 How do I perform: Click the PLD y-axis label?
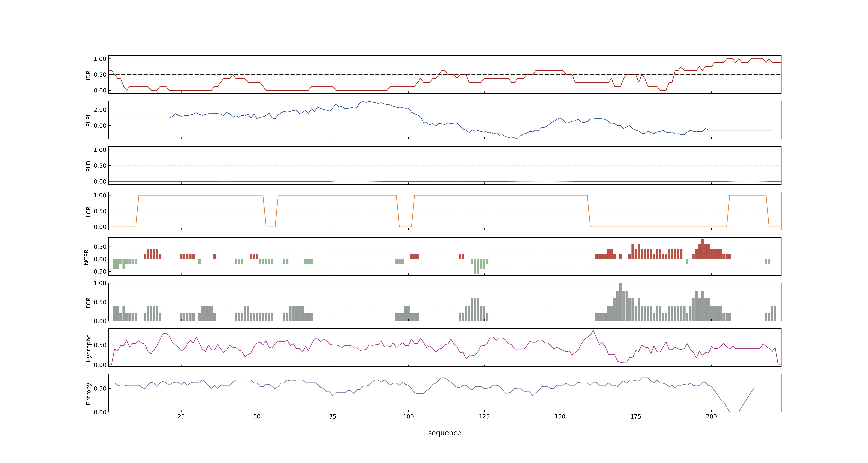tap(88, 166)
